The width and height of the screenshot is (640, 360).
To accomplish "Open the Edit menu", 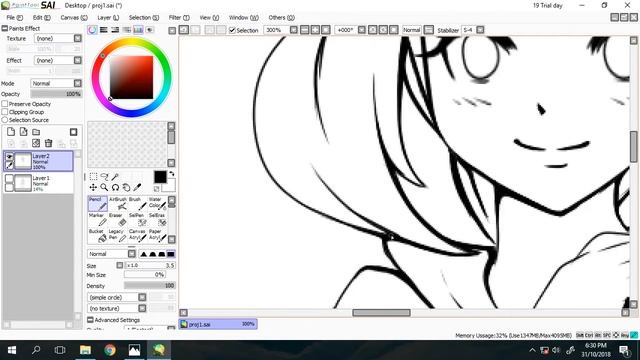I will pos(42,18).
